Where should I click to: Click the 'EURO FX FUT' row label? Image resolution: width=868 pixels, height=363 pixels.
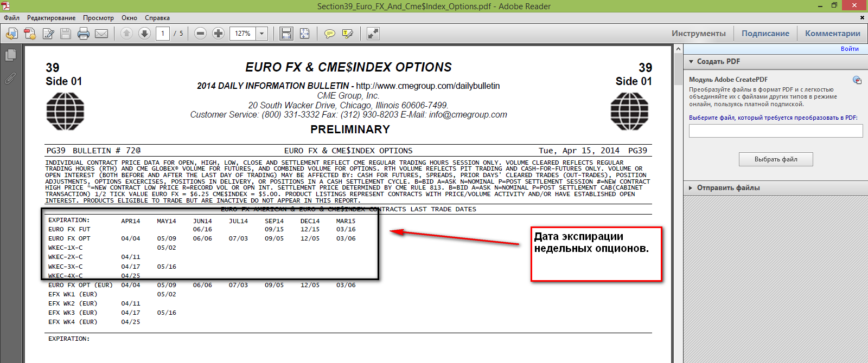69,229
